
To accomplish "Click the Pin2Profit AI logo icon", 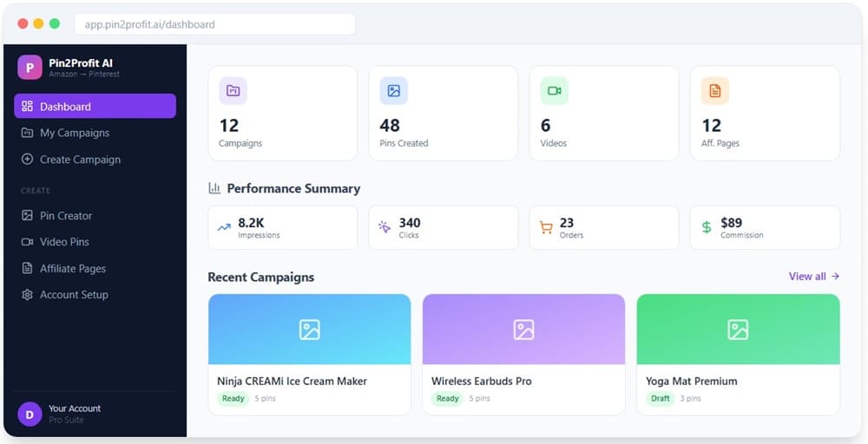I will point(30,68).
